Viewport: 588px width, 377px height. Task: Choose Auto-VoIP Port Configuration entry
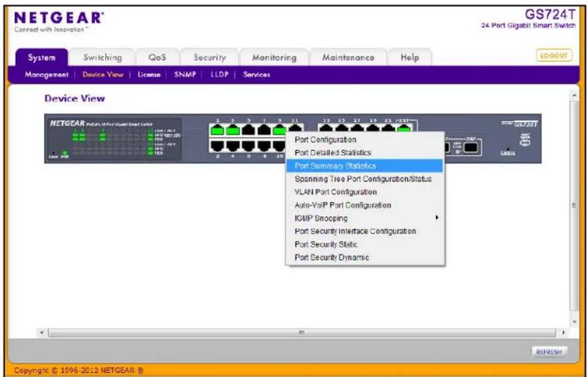pyautogui.click(x=364, y=205)
